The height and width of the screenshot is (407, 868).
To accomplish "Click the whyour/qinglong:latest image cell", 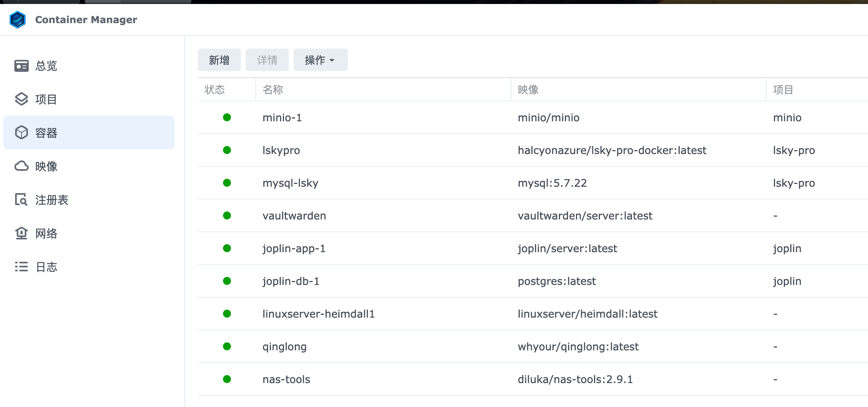I will coord(578,347).
